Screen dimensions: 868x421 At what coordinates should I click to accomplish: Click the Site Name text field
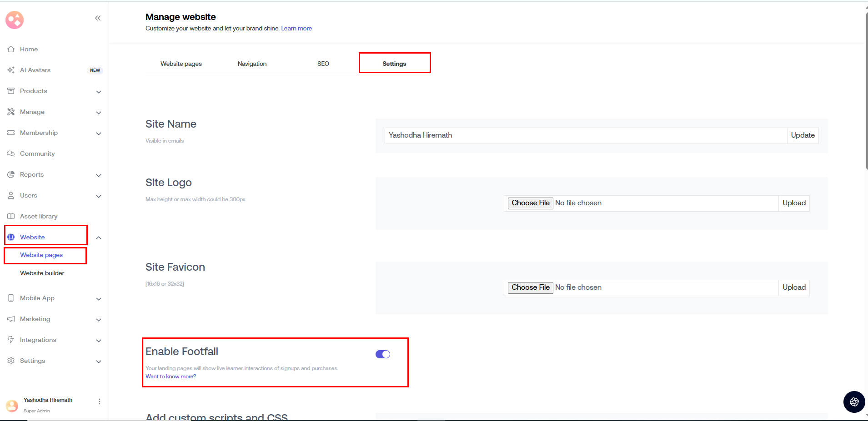[x=585, y=135]
